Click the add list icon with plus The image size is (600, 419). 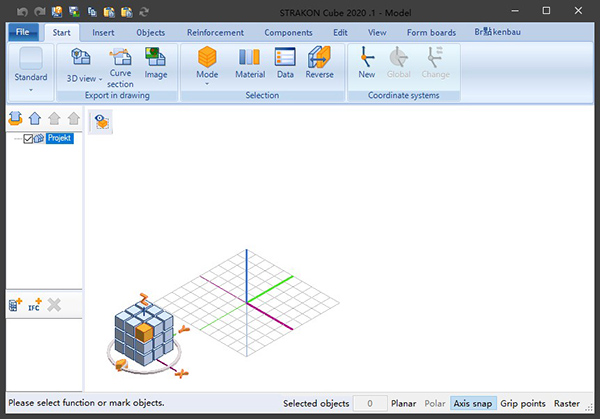[x=15, y=305]
